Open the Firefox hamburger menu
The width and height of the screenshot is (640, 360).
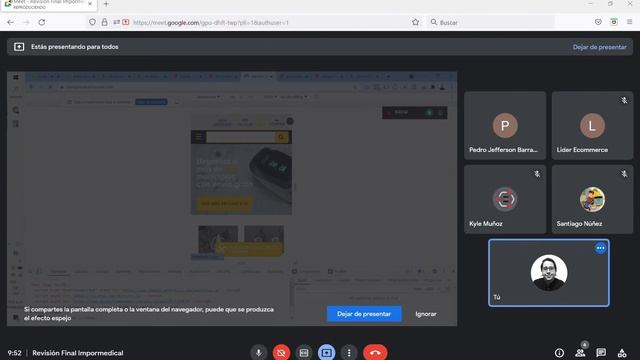(629, 22)
